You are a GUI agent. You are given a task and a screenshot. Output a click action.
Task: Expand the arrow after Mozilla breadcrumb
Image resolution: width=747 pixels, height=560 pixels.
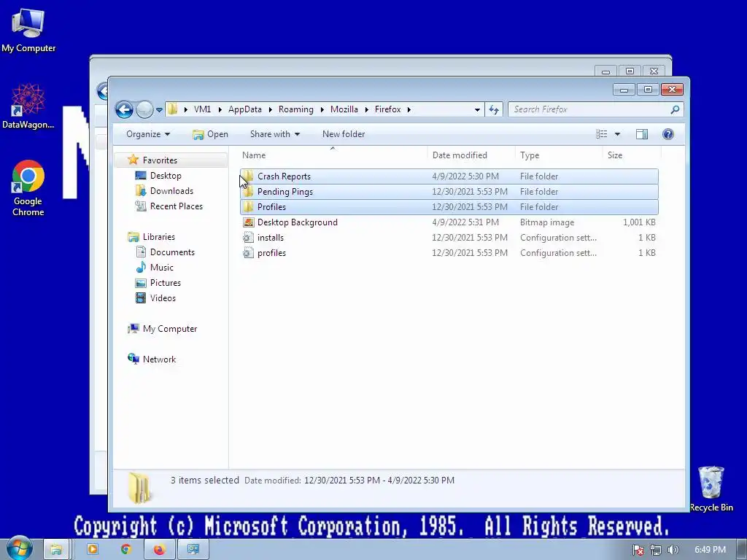(x=366, y=109)
